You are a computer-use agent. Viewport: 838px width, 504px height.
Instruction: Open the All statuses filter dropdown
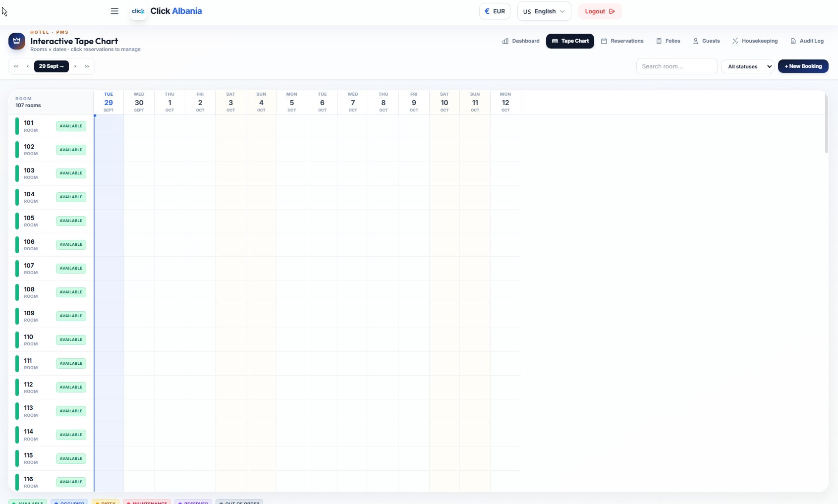click(x=748, y=66)
